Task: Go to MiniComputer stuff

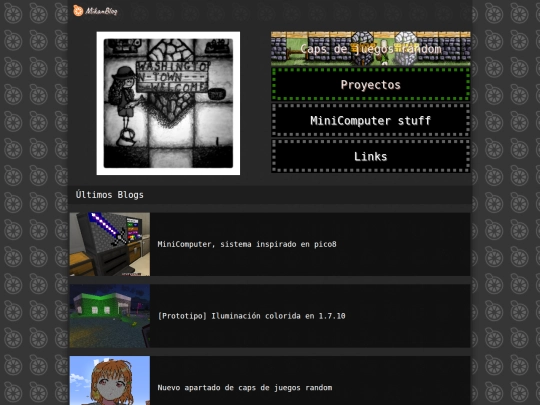Action: pyautogui.click(x=371, y=121)
